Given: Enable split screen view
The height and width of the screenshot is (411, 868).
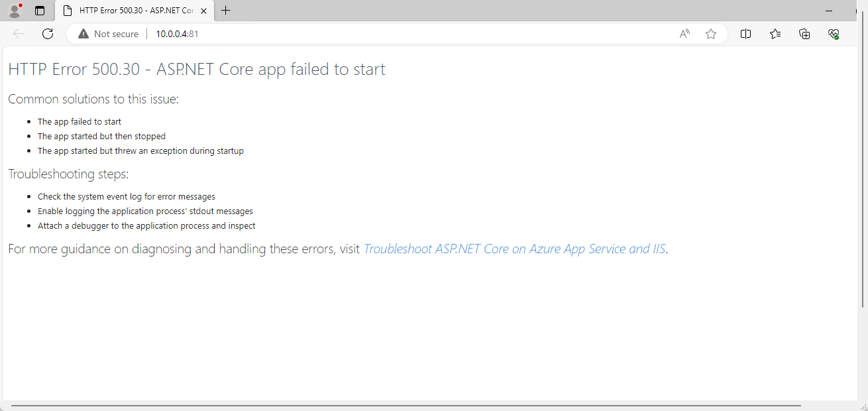Looking at the screenshot, I should pos(745,34).
